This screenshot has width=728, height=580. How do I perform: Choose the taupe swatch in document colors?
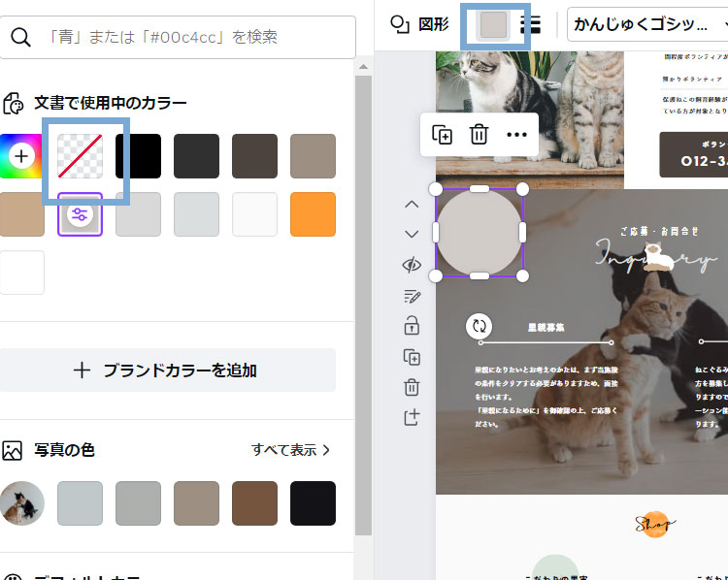coord(313,156)
